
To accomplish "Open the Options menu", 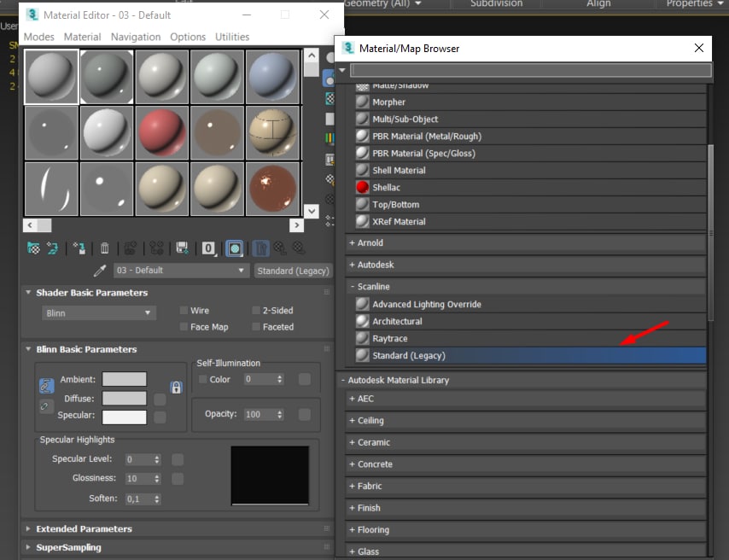I will pyautogui.click(x=188, y=37).
